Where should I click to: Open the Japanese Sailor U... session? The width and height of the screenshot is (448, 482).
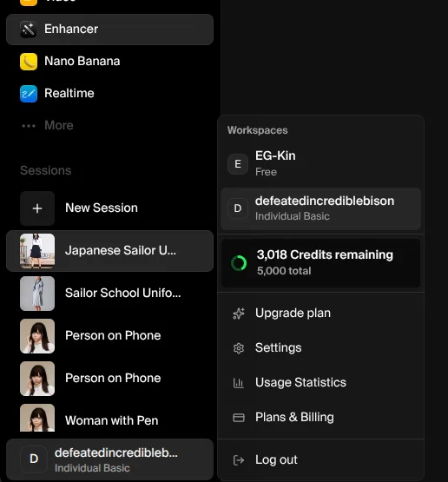109,251
